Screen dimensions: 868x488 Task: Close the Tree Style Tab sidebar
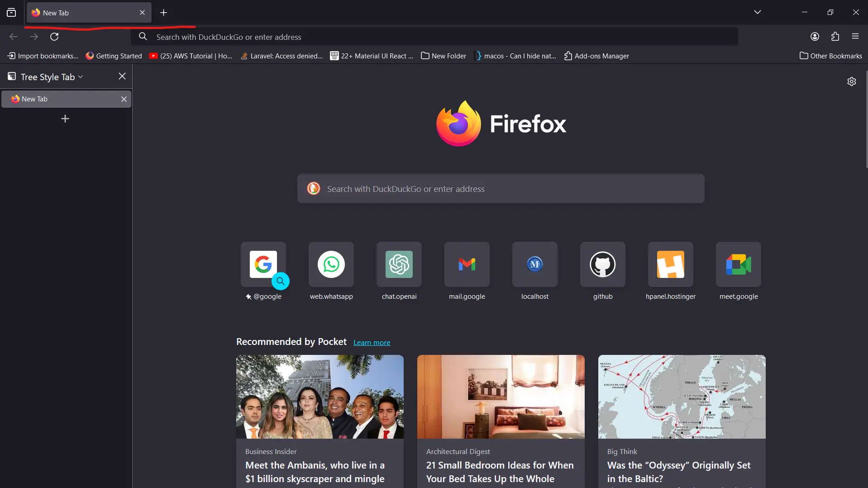point(122,77)
